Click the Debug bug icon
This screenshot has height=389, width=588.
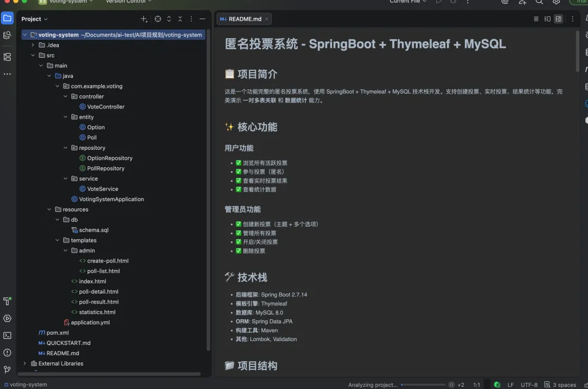(453, 2)
